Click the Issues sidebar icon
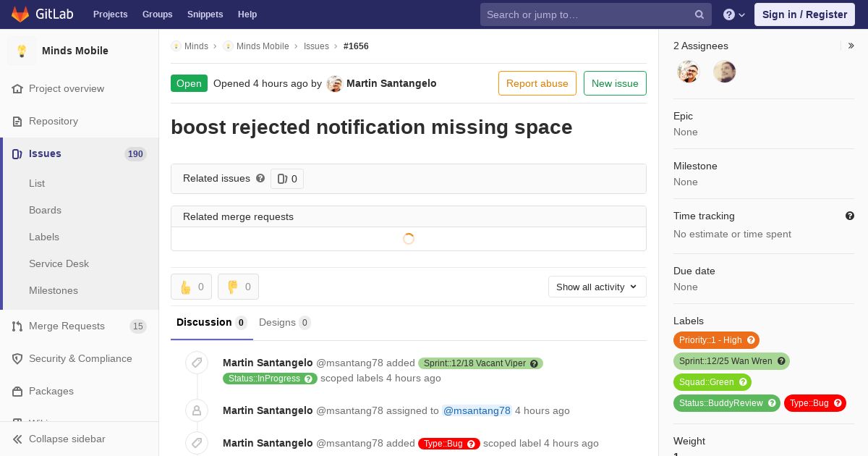 click(x=17, y=153)
